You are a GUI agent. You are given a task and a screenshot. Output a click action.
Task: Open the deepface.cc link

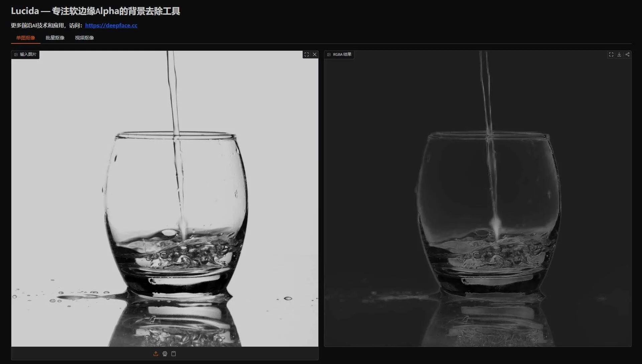click(x=111, y=25)
